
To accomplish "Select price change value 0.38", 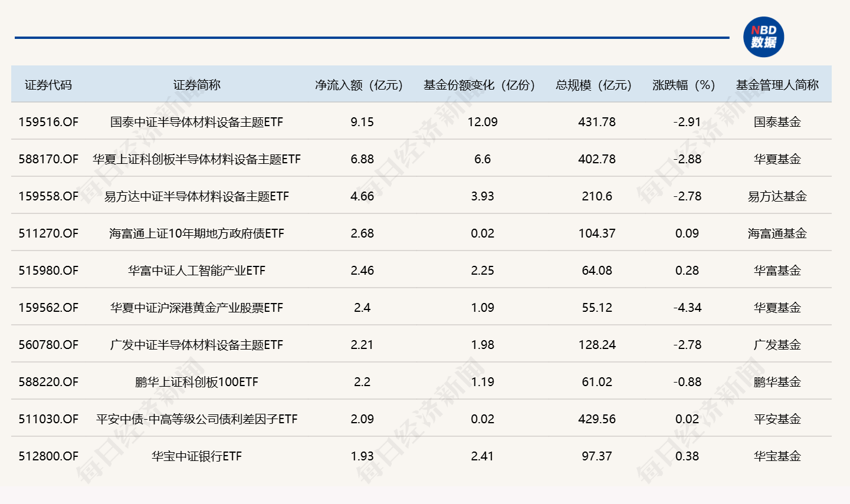I will pyautogui.click(x=687, y=456).
